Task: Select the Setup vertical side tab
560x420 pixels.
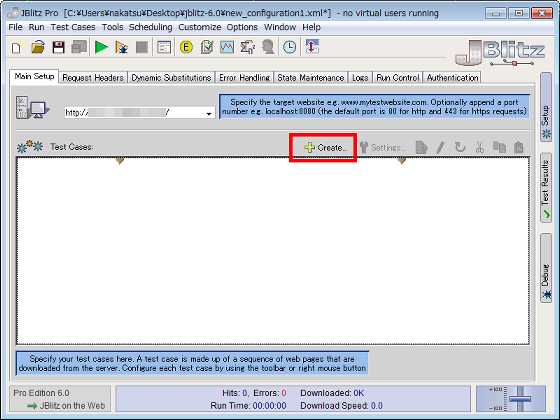Action: pyautogui.click(x=546, y=107)
